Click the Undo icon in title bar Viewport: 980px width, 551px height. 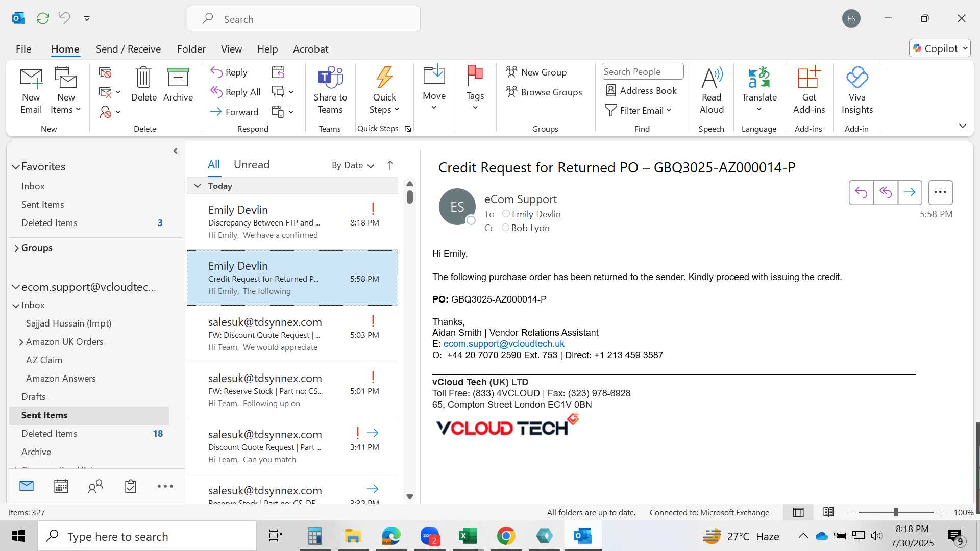pyautogui.click(x=64, y=18)
